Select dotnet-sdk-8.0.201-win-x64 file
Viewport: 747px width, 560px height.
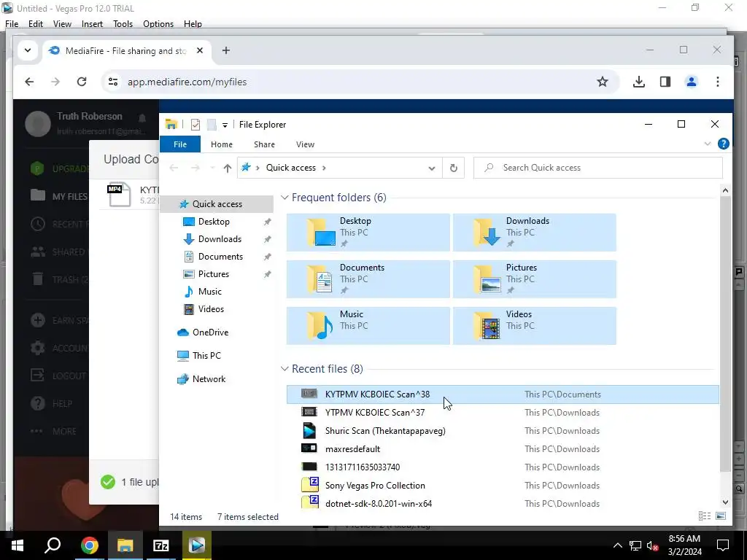503,503
